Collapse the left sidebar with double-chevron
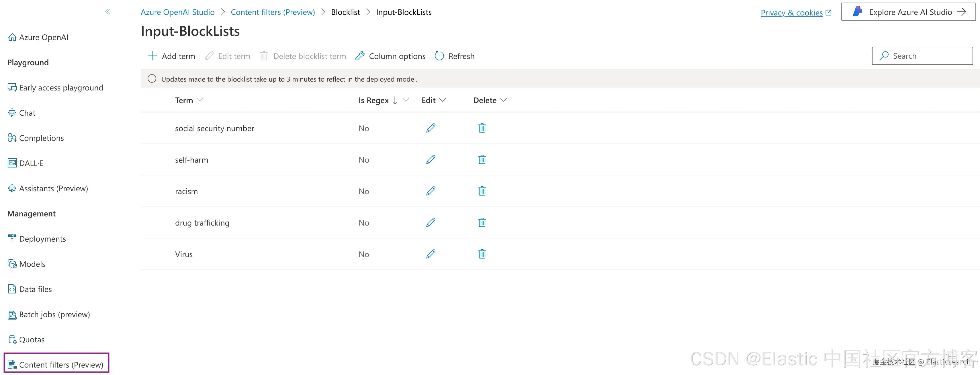This screenshot has width=980, height=375. (x=108, y=12)
